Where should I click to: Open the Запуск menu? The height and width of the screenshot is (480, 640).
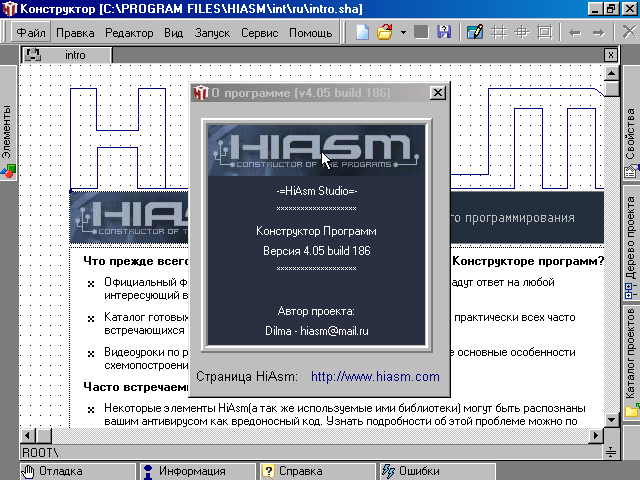coord(212,32)
